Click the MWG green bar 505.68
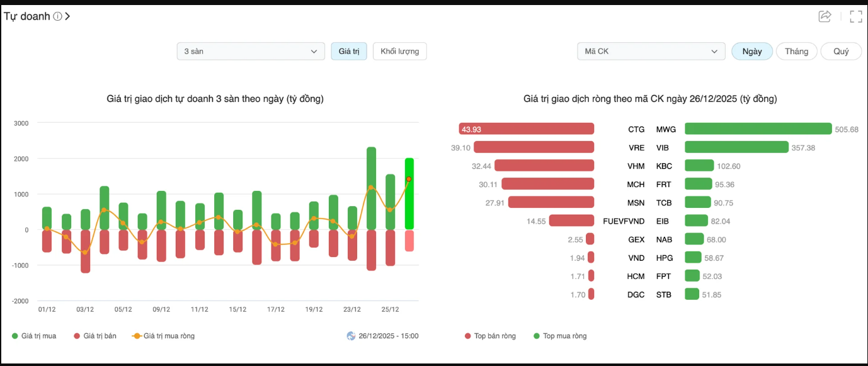This screenshot has height=366, width=868. (758, 129)
